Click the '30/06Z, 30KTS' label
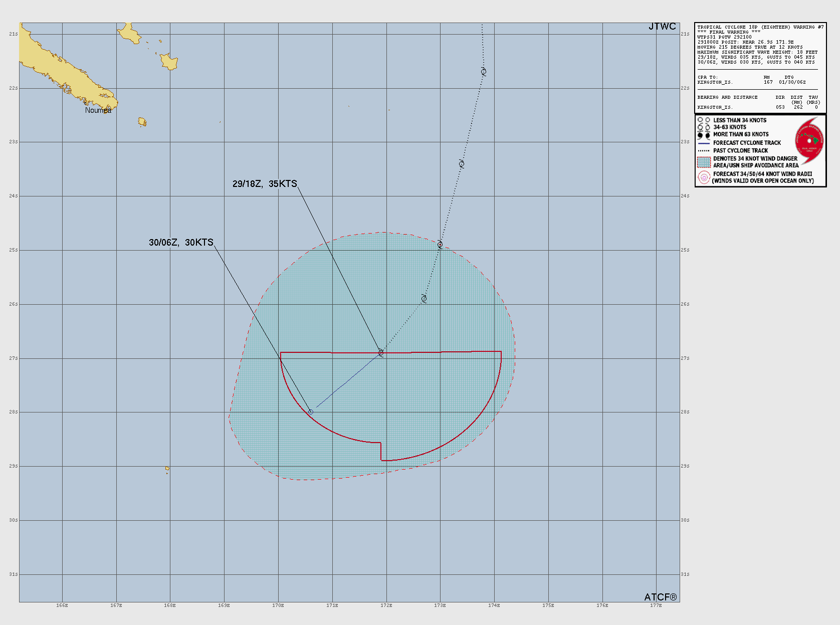 tap(181, 243)
